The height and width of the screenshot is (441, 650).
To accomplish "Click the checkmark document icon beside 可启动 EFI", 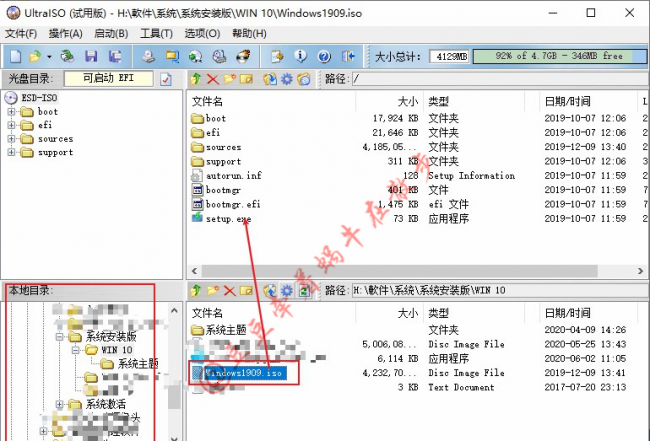I will [166, 79].
